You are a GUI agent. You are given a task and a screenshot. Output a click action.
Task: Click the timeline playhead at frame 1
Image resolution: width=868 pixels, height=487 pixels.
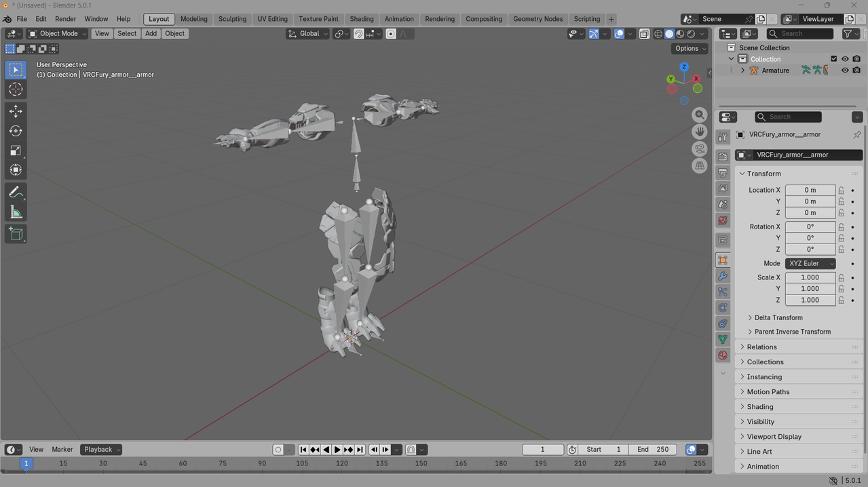(26, 463)
